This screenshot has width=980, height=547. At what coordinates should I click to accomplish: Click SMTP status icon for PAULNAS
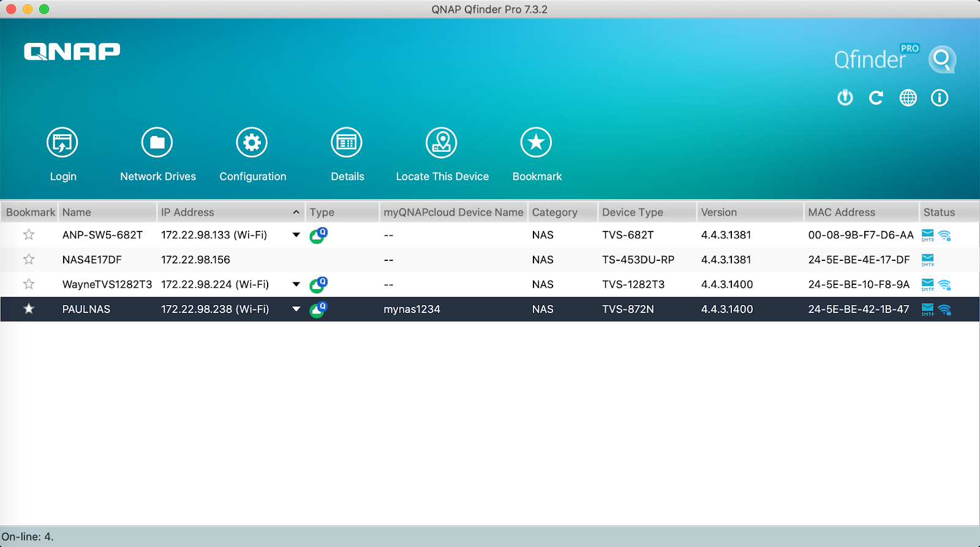928,309
